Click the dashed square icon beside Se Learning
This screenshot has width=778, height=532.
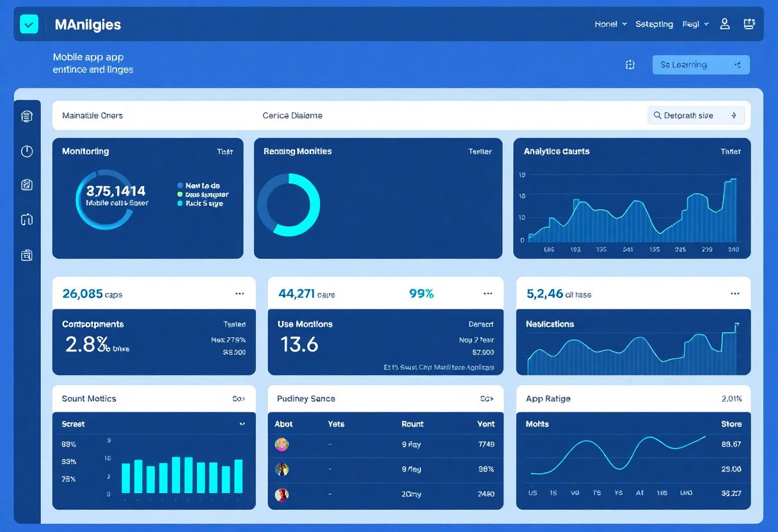pos(630,65)
